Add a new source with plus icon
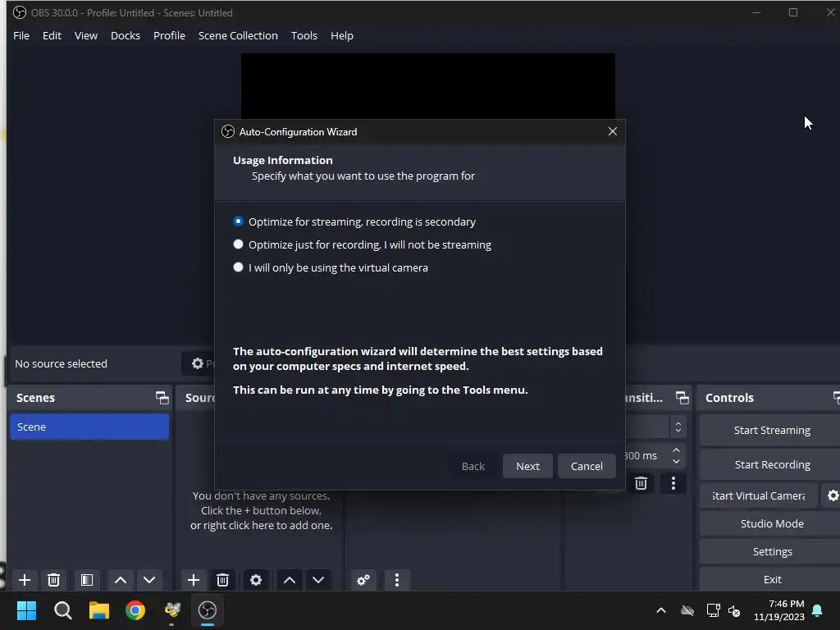Image resolution: width=840 pixels, height=630 pixels. (194, 580)
